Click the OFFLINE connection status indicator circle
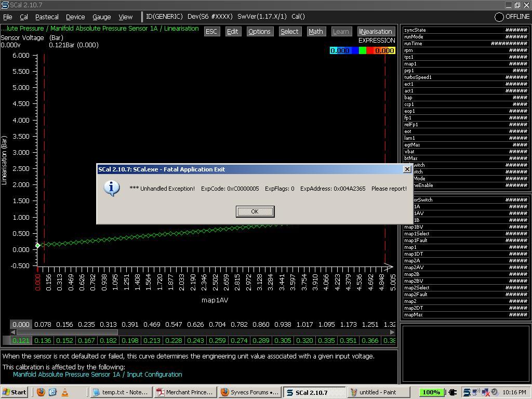532x399 pixels. point(499,17)
